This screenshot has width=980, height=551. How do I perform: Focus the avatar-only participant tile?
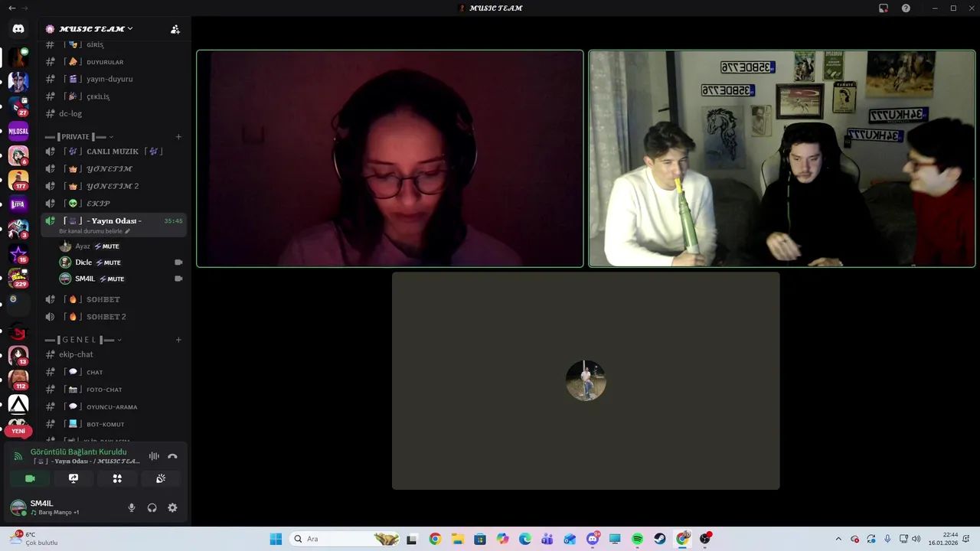[x=586, y=380]
